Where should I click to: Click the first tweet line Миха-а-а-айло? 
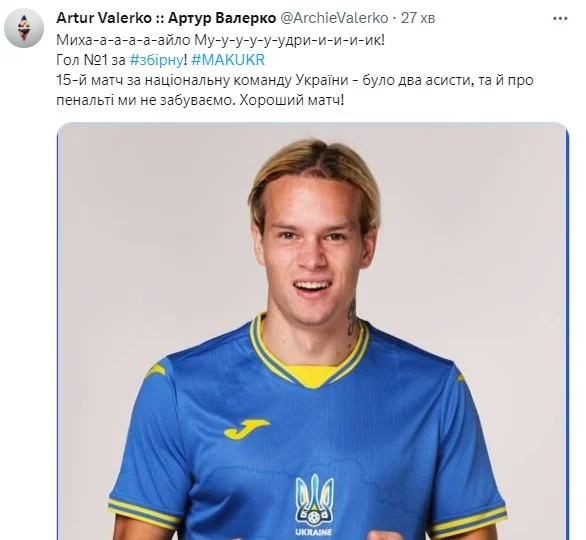(220, 40)
